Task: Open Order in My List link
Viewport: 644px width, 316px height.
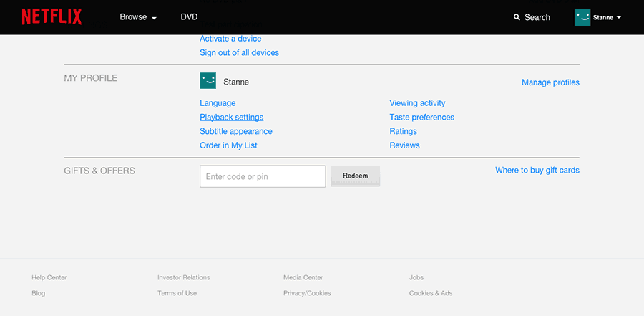Action: (x=228, y=145)
